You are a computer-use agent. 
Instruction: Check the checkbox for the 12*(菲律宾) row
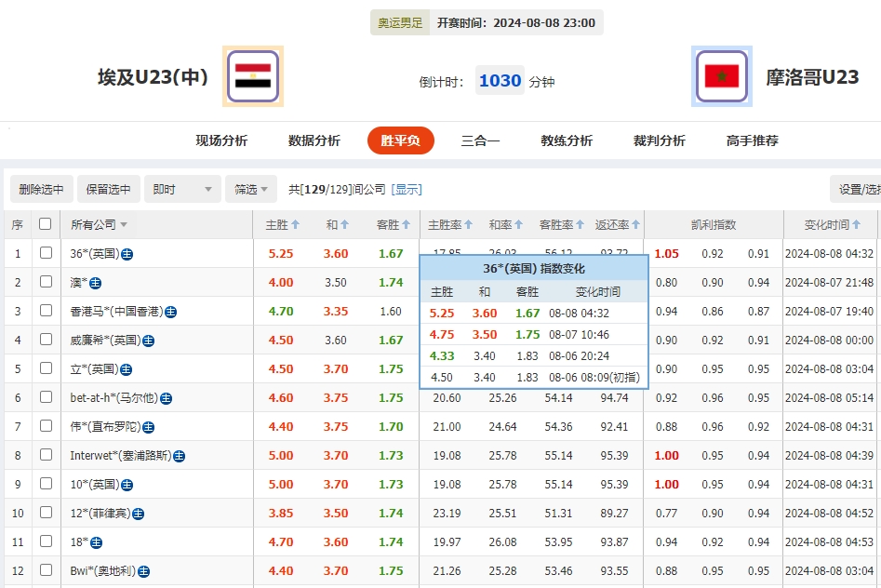(46, 513)
